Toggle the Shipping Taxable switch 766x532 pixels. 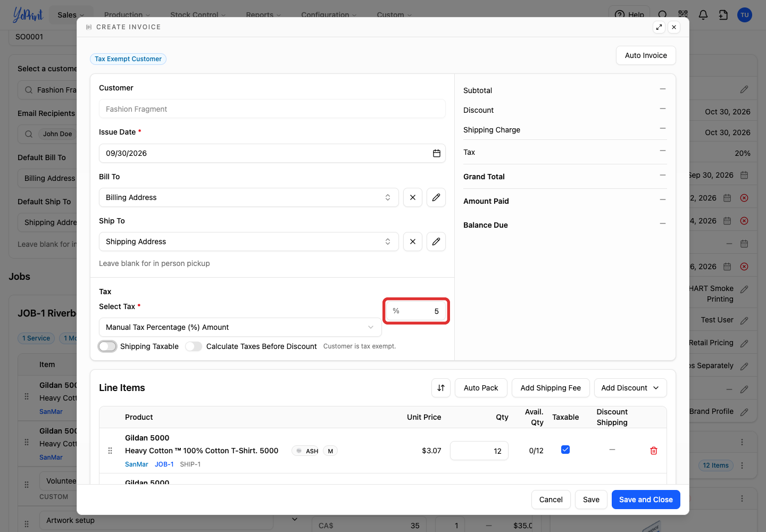tap(107, 346)
